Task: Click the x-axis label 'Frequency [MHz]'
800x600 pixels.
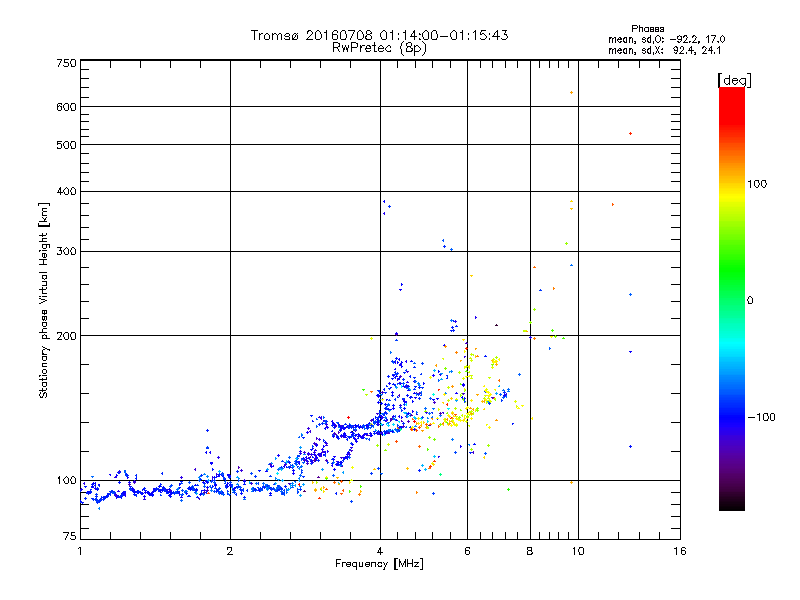Action: (379, 564)
